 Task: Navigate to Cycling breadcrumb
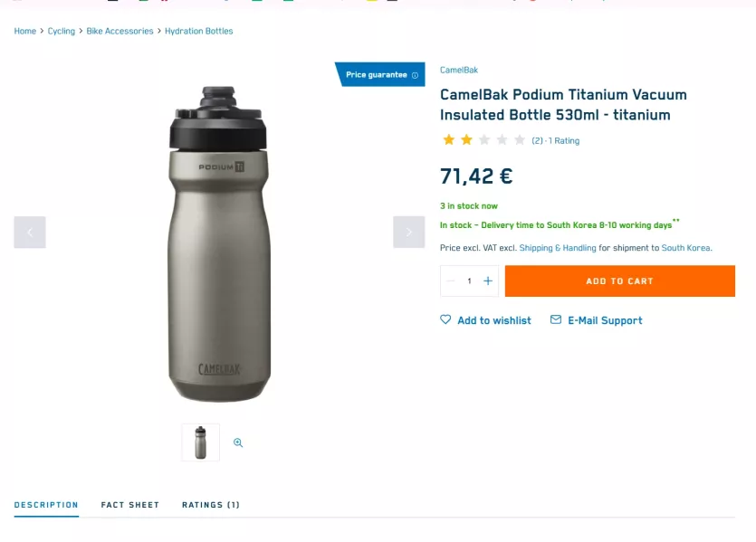pyautogui.click(x=62, y=31)
